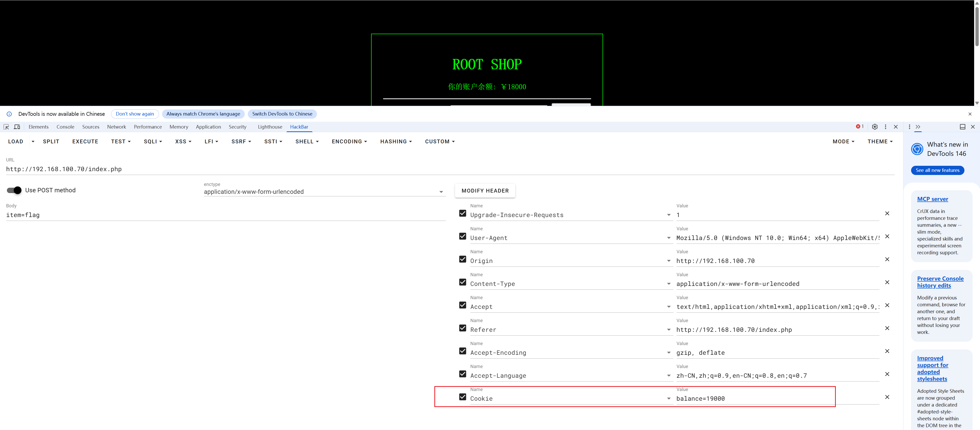980x430 pixels.
Task: Expand the SQLI dropdown menu
Action: 153,142
